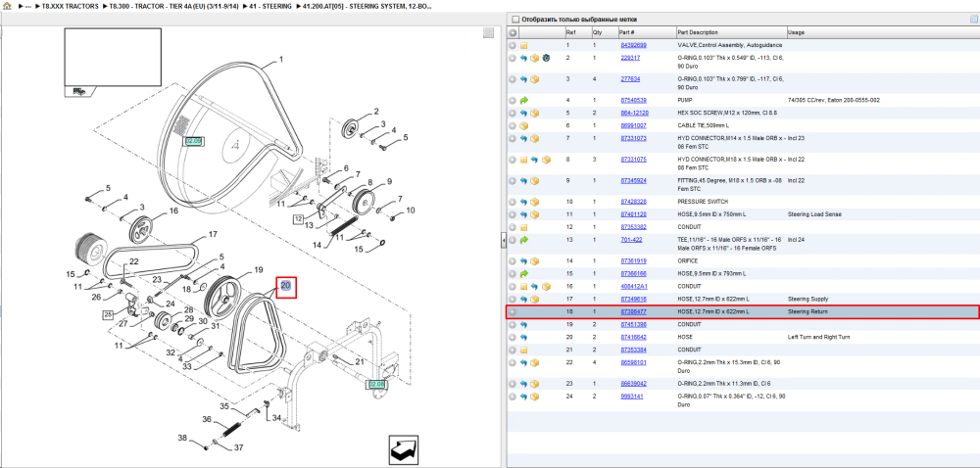980x468 pixels.
Task: Open part number link 87416642
Action: [x=633, y=337]
